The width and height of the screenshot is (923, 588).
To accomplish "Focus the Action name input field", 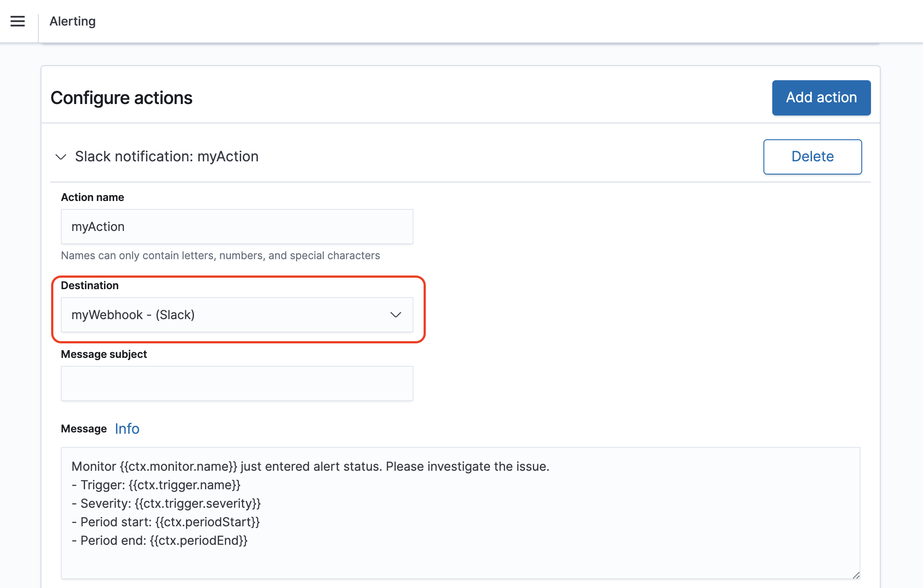I will point(237,227).
